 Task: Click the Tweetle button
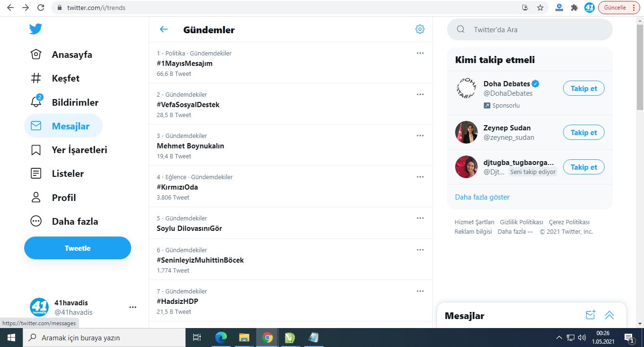click(78, 248)
